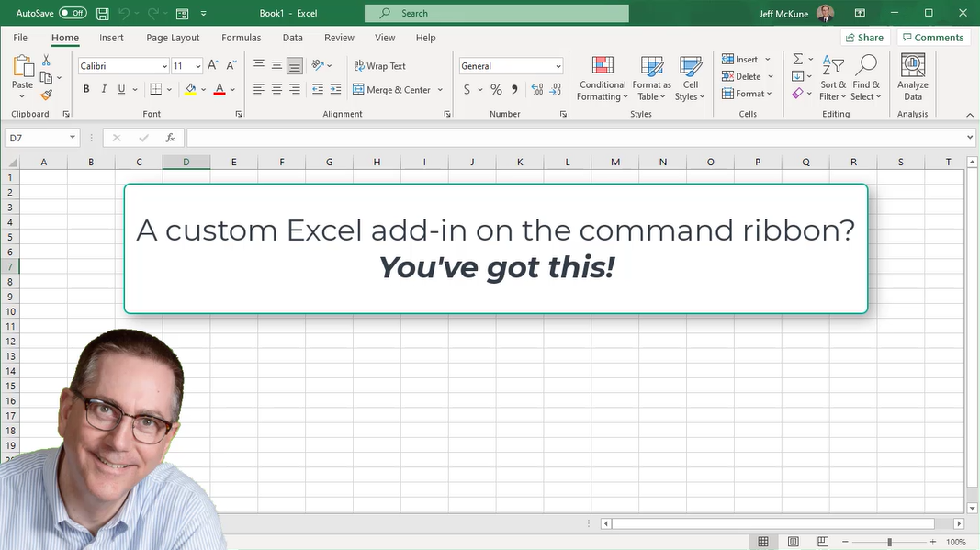980x550 pixels.
Task: Apply Percent Style format
Action: coord(496,89)
